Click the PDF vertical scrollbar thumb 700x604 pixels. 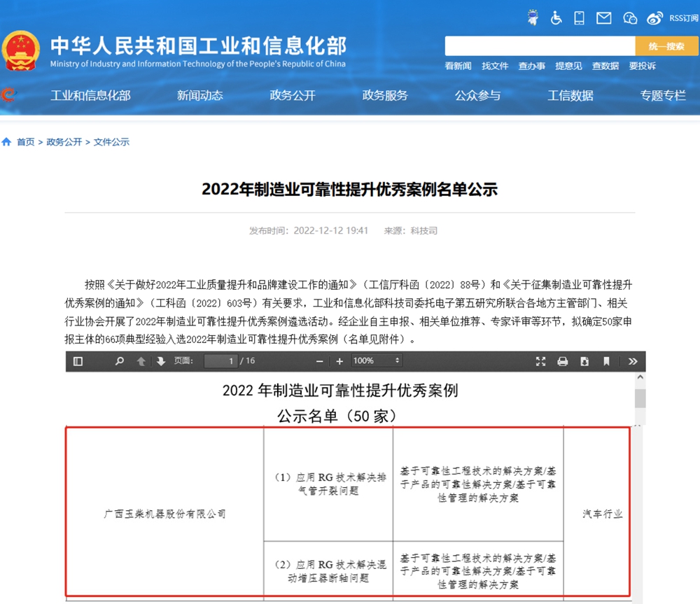pyautogui.click(x=640, y=398)
